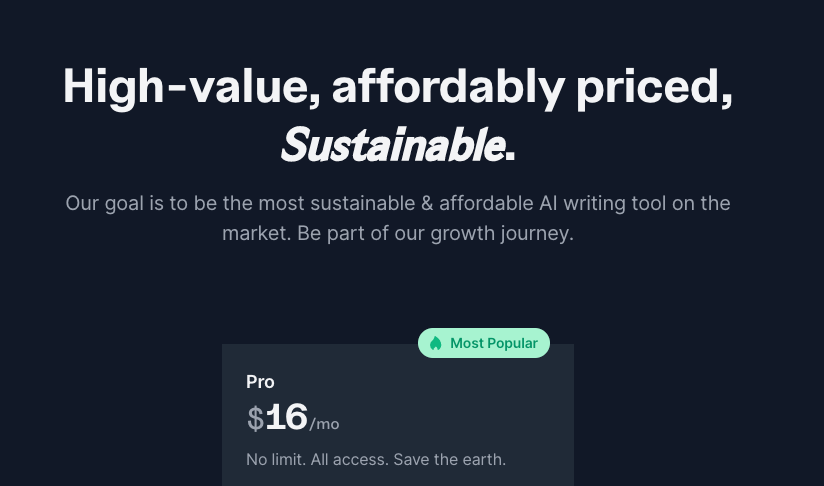This screenshot has width=824, height=486.
Task: Click "affordable" in the subtitle paragraph
Action: (x=486, y=204)
